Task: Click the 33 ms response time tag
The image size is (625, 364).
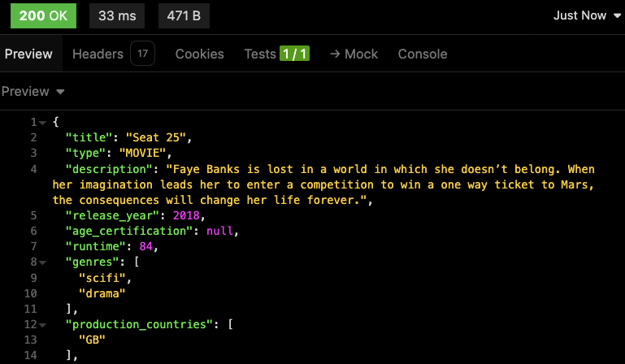Action: (x=117, y=15)
